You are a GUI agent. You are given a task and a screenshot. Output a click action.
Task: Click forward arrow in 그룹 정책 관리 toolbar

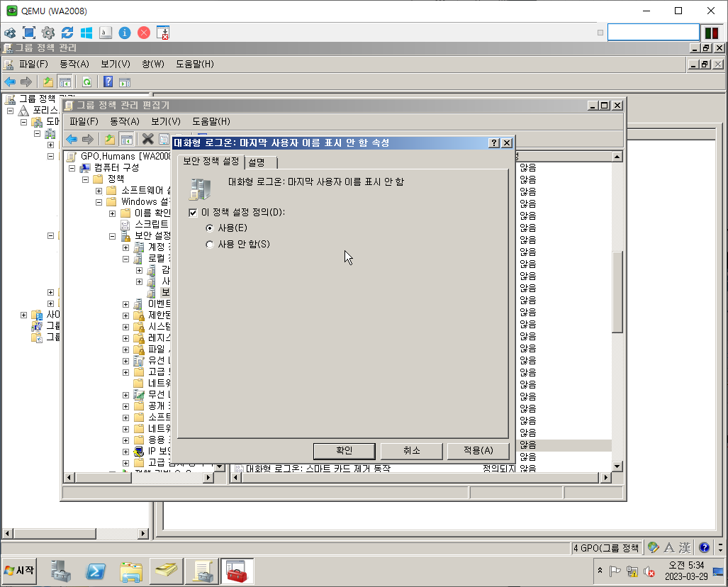26,82
